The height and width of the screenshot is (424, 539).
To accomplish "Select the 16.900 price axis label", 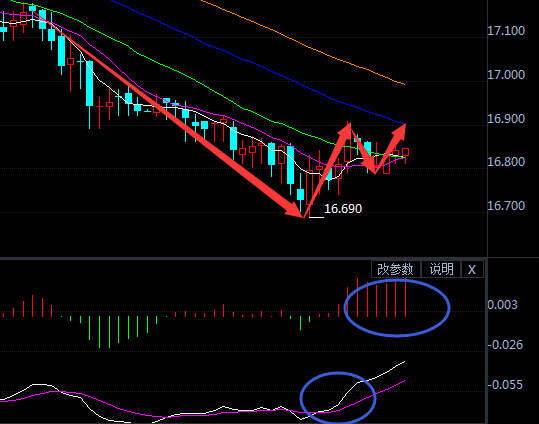I will [506, 119].
